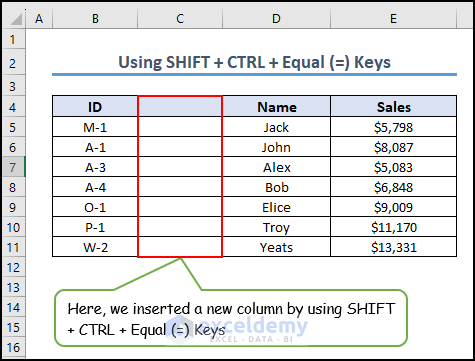Click cell 'M-1'
475x361 pixels.
[x=95, y=127]
